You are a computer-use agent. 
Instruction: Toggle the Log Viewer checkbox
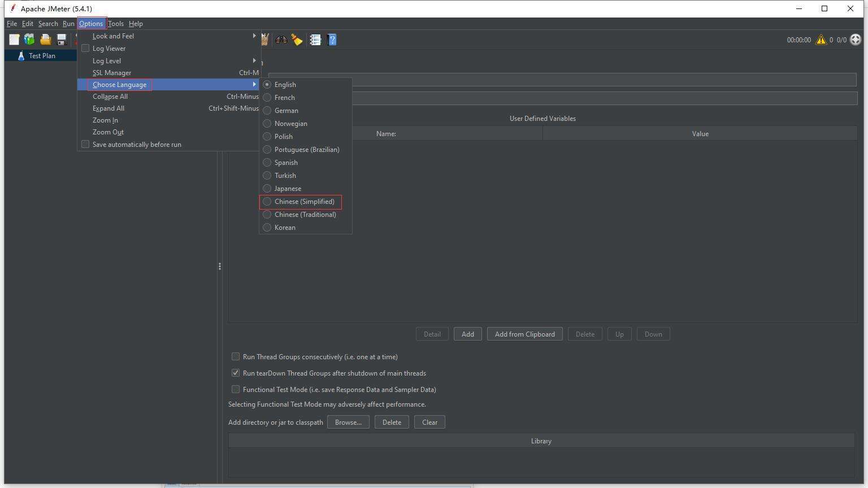tap(85, 49)
